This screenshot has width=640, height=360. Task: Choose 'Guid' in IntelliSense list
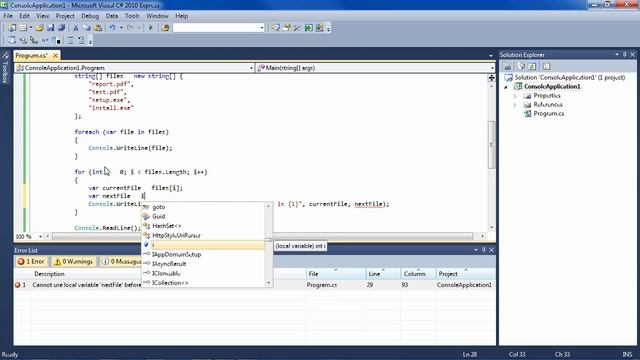(x=158, y=216)
